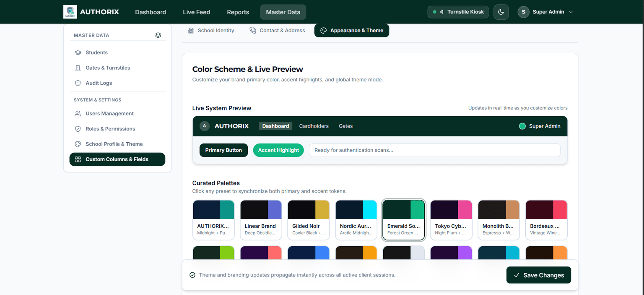Open Roles & Permissions via its shield-check icon
Viewport: 644px width, 295px height.
tap(78, 129)
